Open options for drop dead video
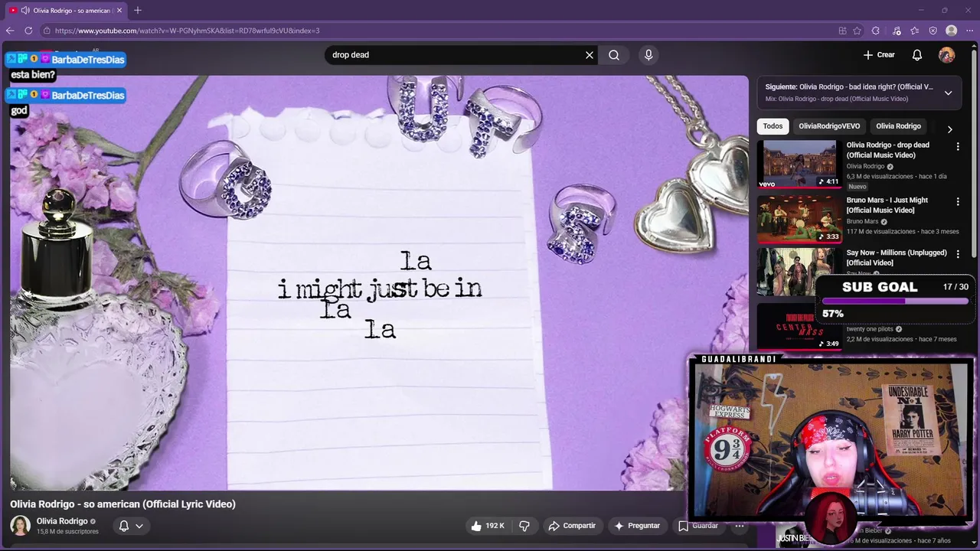Screen dimensions: 980x551 point(958,146)
